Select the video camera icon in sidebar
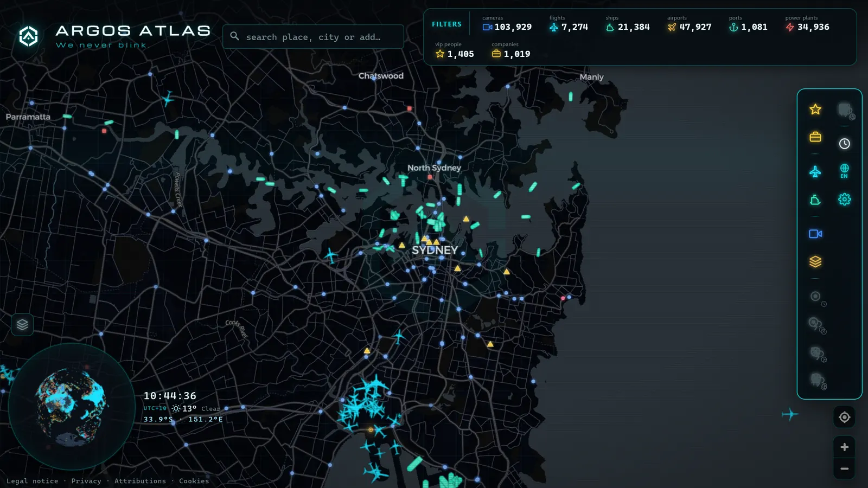Image resolution: width=868 pixels, height=488 pixels. click(815, 234)
